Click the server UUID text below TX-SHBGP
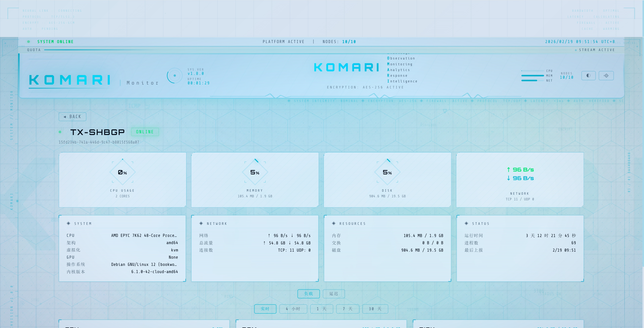 99,142
